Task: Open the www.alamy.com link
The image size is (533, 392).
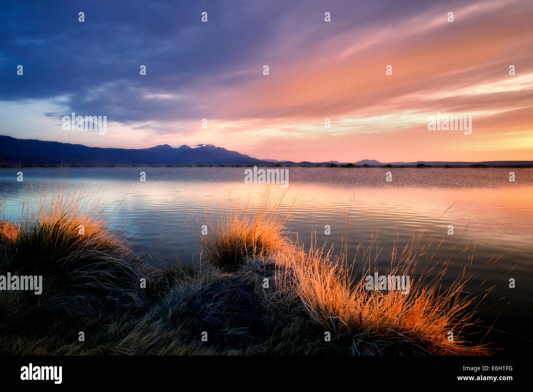Action: pos(485,379)
